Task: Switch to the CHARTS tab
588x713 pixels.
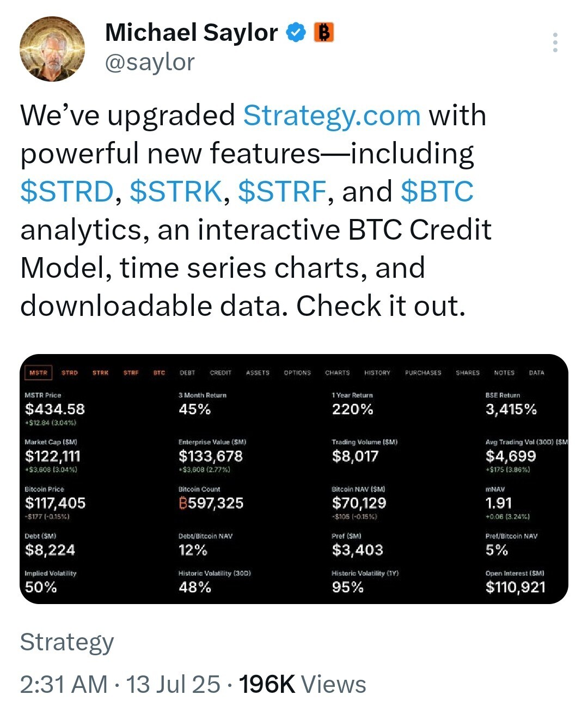Action: (x=338, y=373)
